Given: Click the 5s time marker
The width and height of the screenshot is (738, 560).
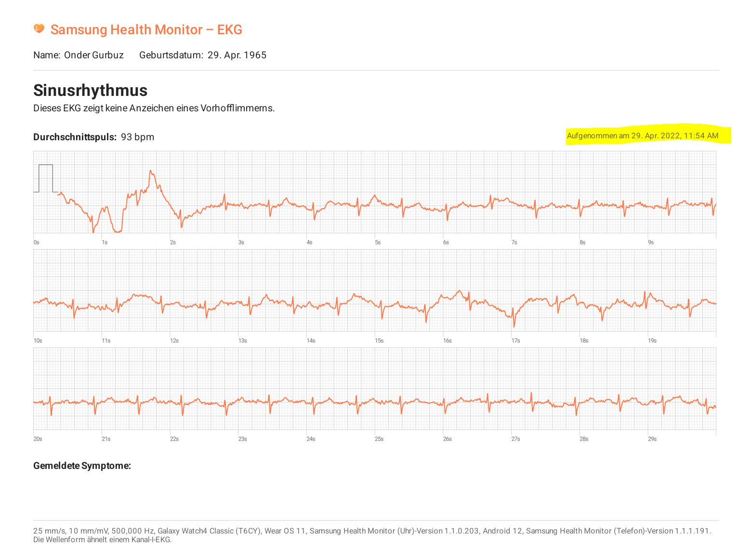Looking at the screenshot, I should tap(378, 242).
